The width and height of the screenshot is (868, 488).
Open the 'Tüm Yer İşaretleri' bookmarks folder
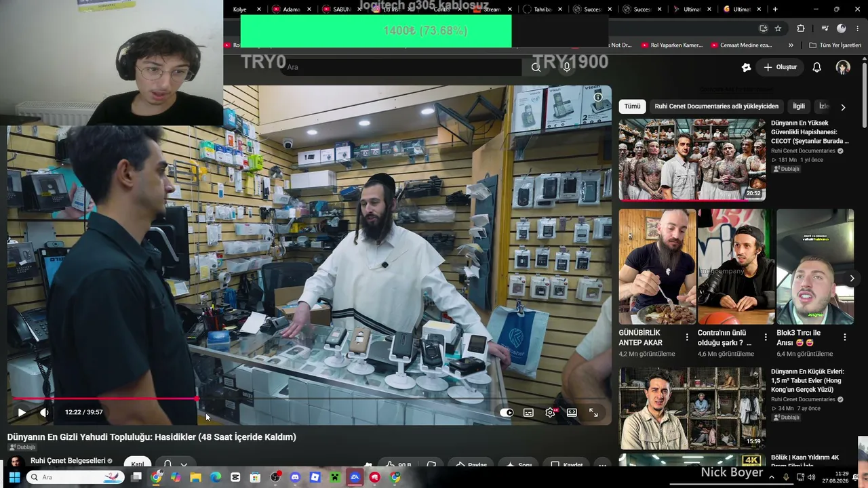click(x=835, y=45)
